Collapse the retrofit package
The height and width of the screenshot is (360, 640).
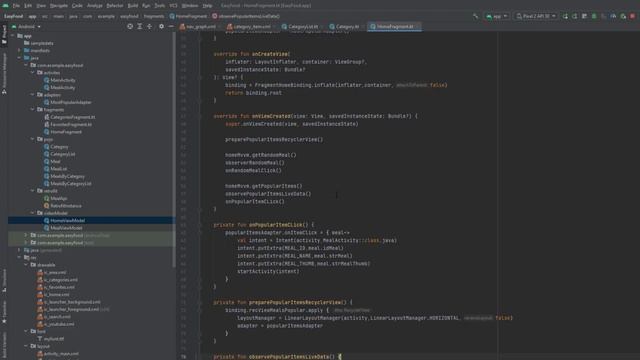click(33, 191)
